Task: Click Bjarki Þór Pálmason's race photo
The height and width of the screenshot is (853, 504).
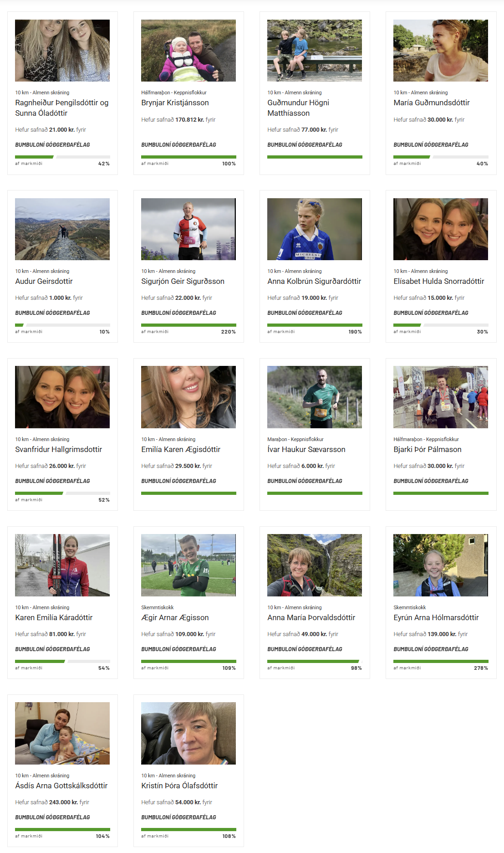Action: point(441,397)
